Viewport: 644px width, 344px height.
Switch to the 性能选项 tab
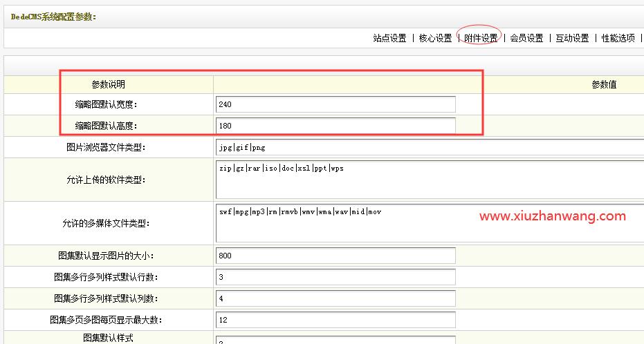pyautogui.click(x=618, y=39)
